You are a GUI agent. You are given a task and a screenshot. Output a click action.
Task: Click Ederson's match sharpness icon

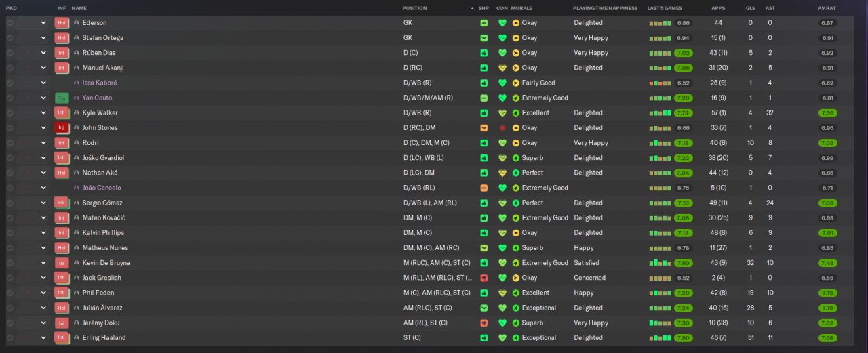484,23
